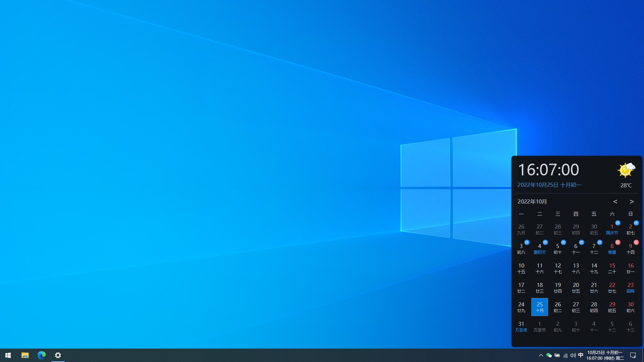The image size is (644, 362).
Task: Expand hidden system tray icons chevron
Action: pyautogui.click(x=541, y=355)
